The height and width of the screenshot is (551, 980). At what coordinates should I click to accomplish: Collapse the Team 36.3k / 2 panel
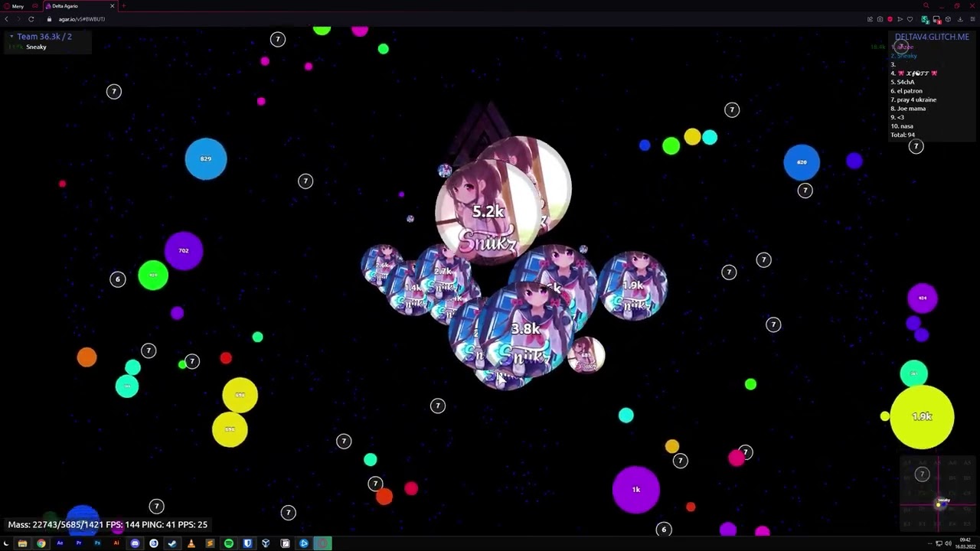point(11,37)
